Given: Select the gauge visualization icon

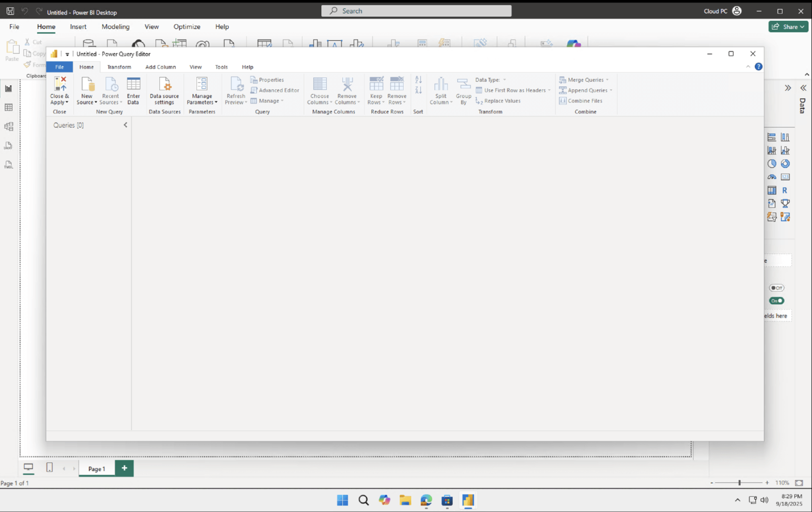Looking at the screenshot, I should coord(772,177).
